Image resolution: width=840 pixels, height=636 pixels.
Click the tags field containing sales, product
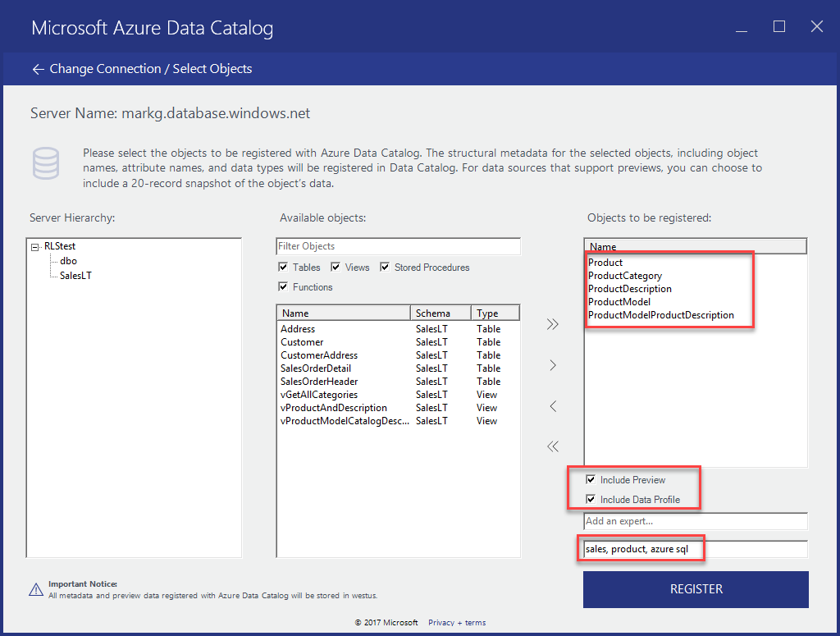coord(696,549)
